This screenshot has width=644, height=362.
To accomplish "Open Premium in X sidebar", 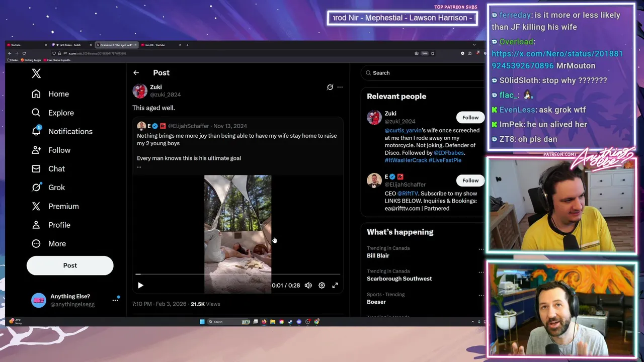I will (x=55, y=206).
